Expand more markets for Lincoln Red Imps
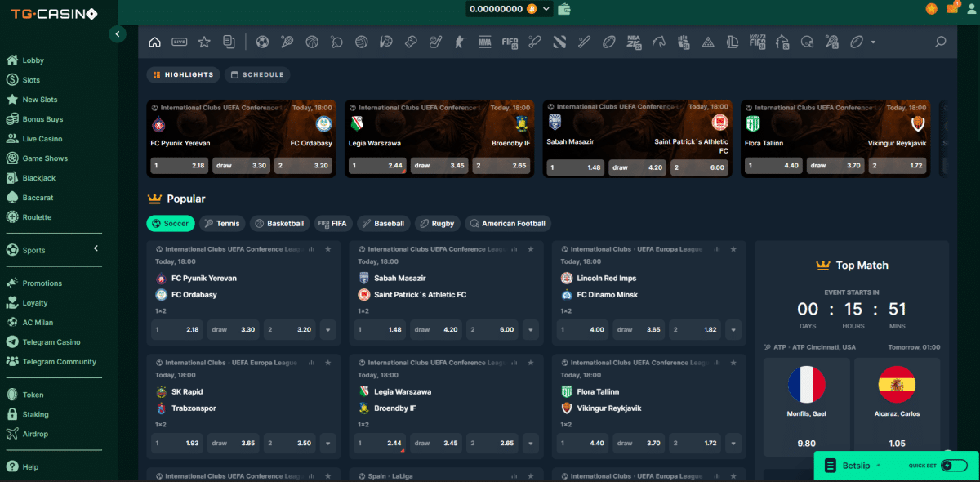Screen dimensions: 980x482 pyautogui.click(x=733, y=330)
